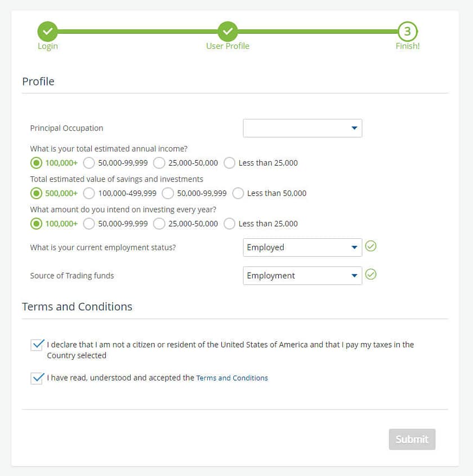473x476 pixels.
Task: Select yearly investing amount 25,000-50,000
Action: (x=159, y=224)
